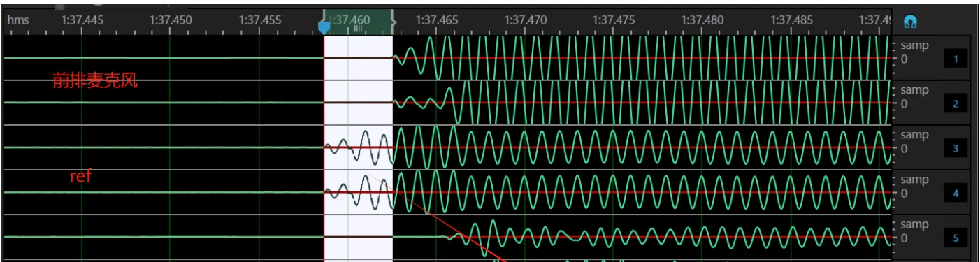
Task: Toggle channel 1 enable button
Action: point(956,59)
